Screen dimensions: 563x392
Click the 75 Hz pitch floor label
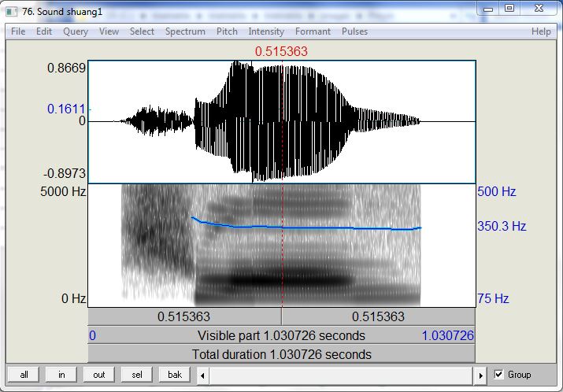tap(493, 298)
